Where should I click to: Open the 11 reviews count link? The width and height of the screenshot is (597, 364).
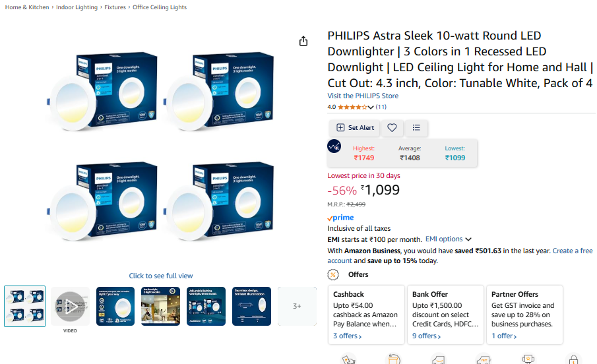pos(381,107)
